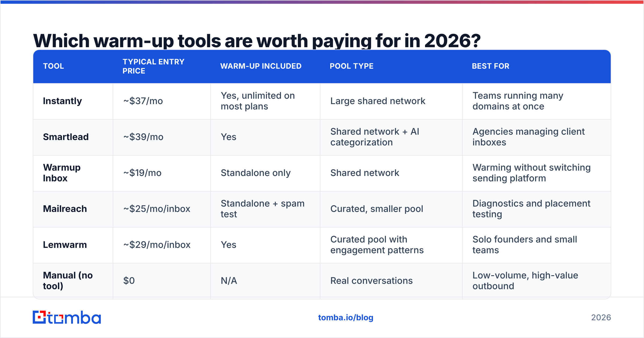Click the ~$19/mo price cell
Viewport: 644px width, 338px height.
tap(162, 173)
